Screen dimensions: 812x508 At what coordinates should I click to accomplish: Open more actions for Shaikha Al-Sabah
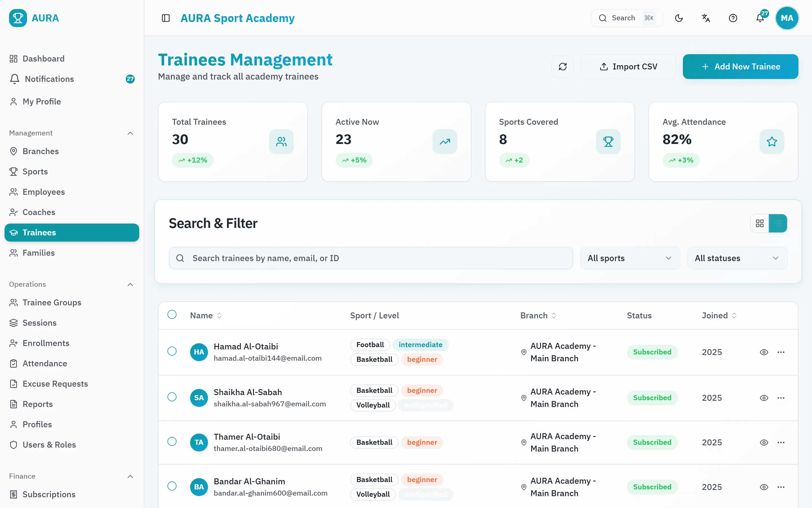[781, 398]
